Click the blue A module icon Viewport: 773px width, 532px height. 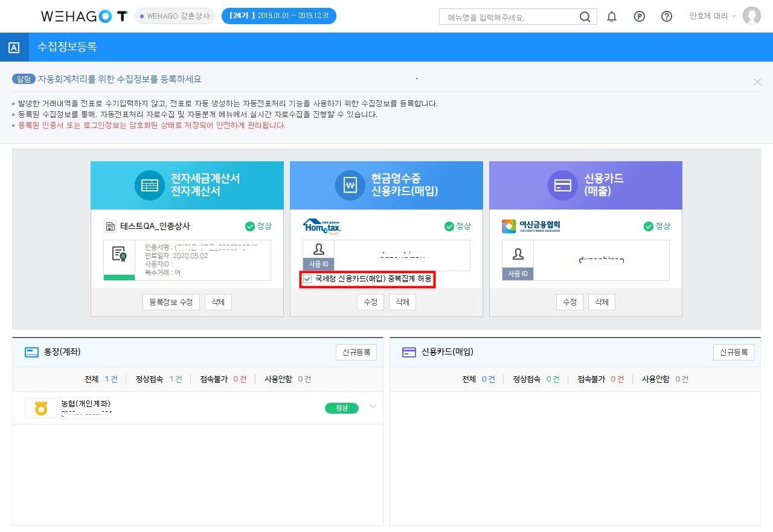pyautogui.click(x=14, y=47)
